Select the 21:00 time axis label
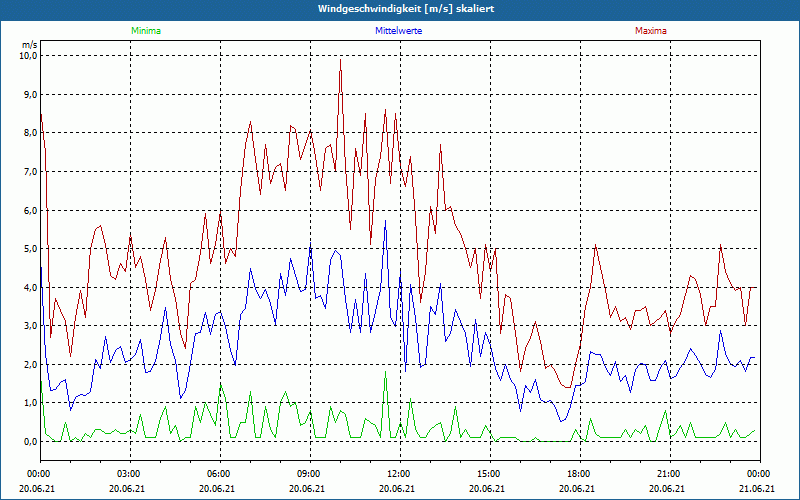 [668, 474]
